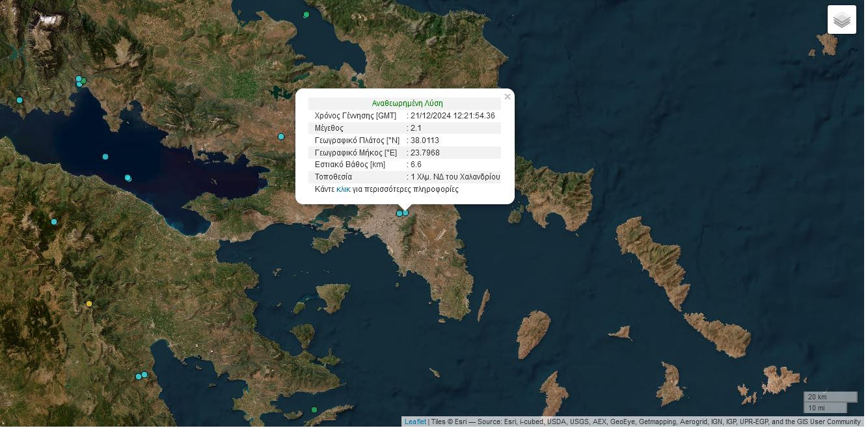Open the Leaflet attribution link
This screenshot has height=428, width=868.
click(x=415, y=421)
